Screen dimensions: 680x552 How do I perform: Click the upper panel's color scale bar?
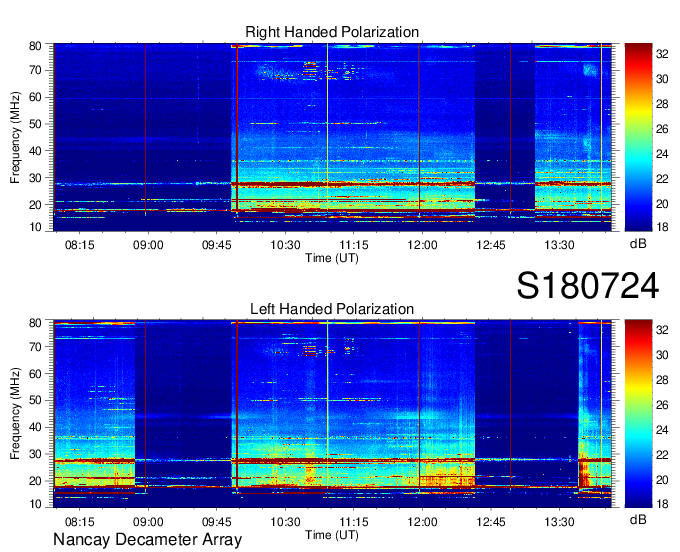pyautogui.click(x=638, y=137)
